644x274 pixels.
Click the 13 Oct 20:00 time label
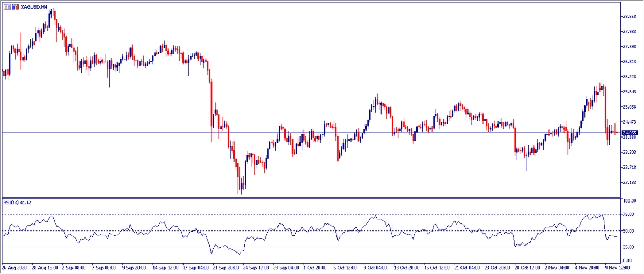click(405, 267)
